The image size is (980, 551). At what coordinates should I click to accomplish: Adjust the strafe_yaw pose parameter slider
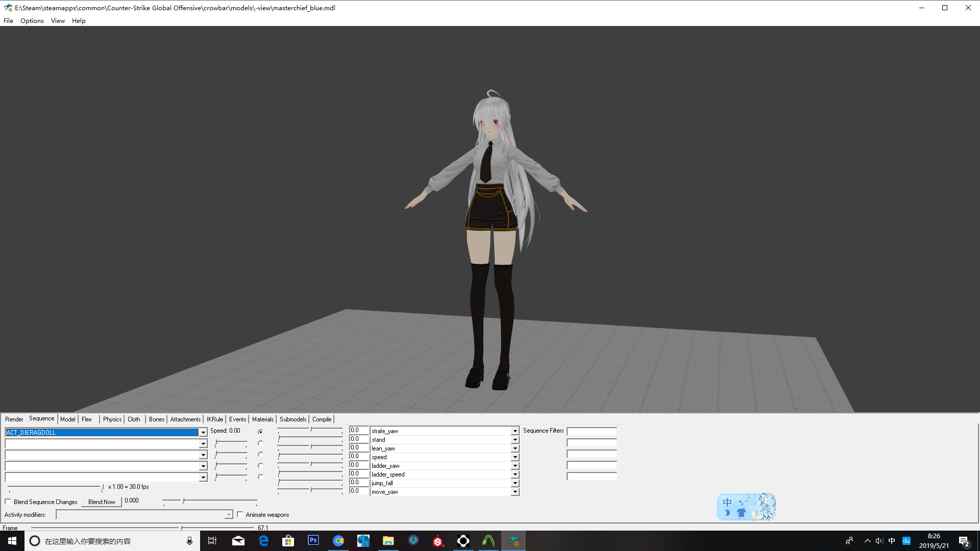pos(310,430)
